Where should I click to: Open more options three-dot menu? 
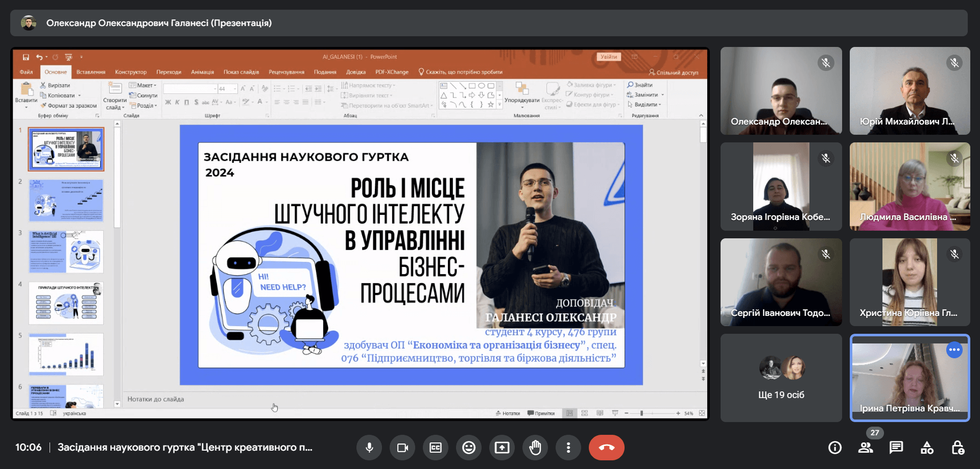(x=568, y=448)
